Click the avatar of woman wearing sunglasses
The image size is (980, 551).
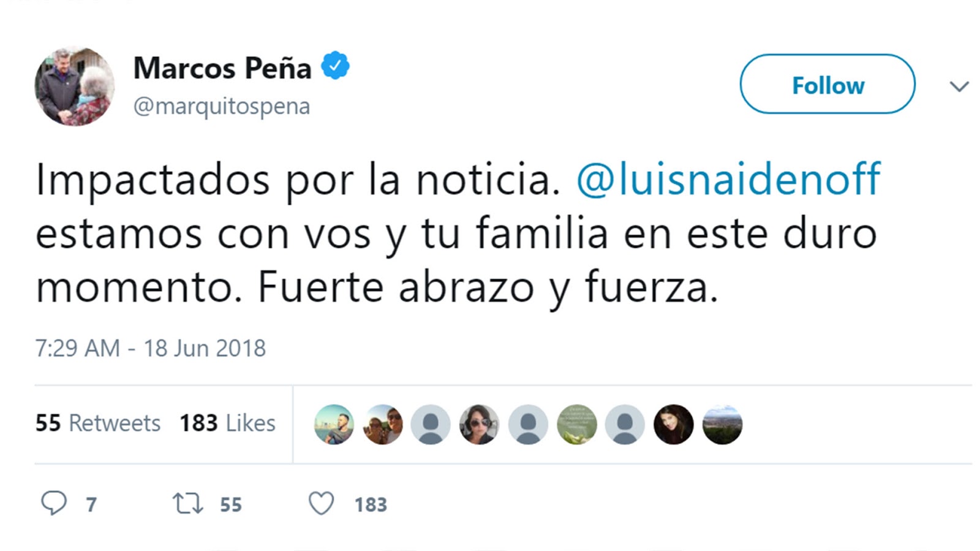(479, 424)
